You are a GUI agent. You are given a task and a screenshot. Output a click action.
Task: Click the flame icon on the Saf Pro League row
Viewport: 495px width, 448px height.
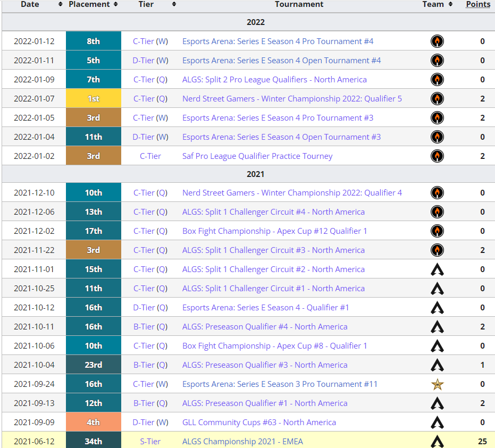(x=437, y=156)
